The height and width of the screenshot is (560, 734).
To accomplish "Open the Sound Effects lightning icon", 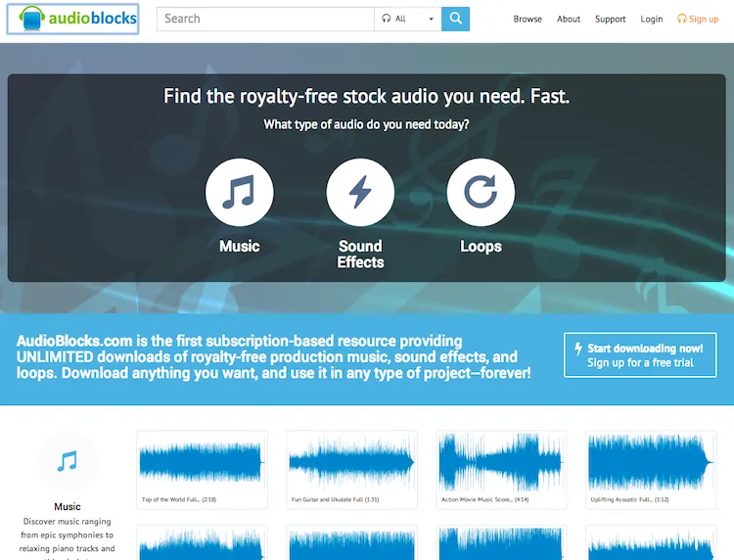I will [x=360, y=192].
